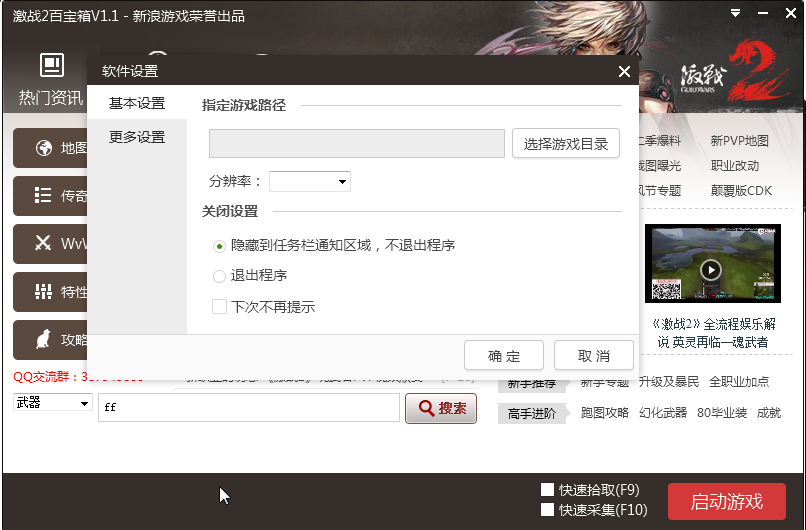The width and height of the screenshot is (806, 530).
Task: Select 退出程序 radio option
Action: point(219,276)
